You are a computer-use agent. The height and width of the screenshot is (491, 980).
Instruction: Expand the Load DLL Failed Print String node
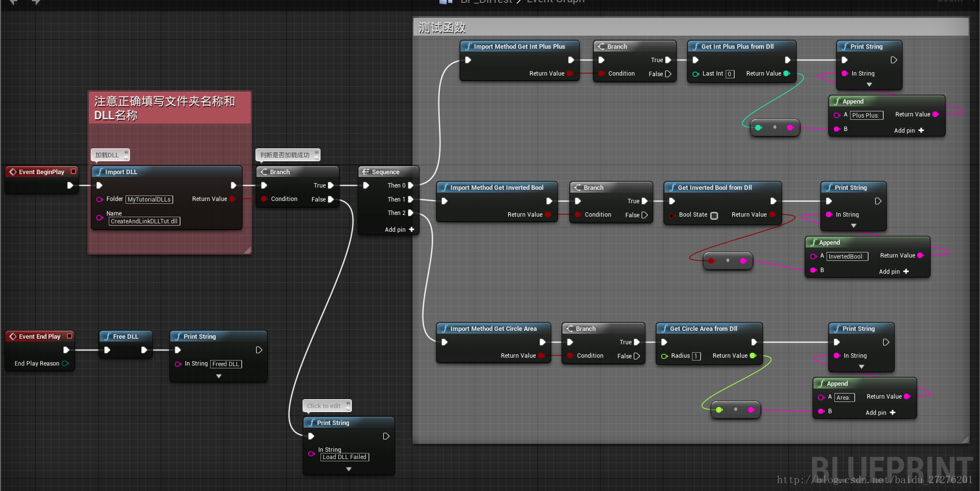point(349,469)
